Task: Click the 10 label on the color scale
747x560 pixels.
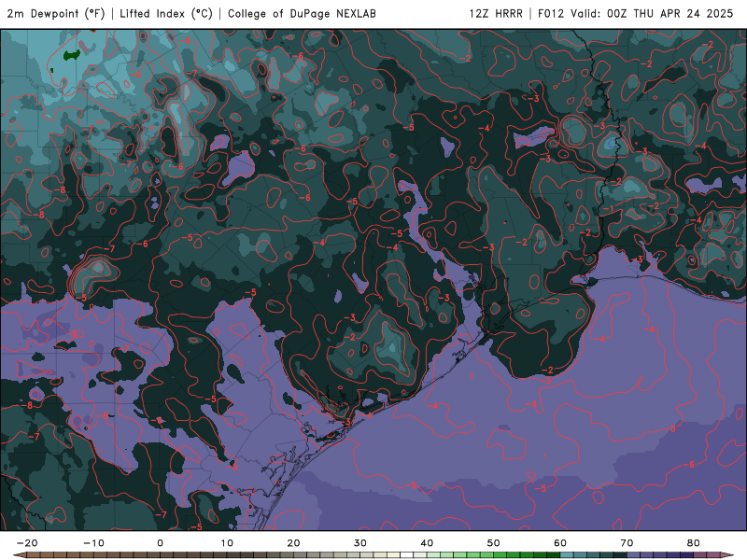Action: (x=227, y=543)
